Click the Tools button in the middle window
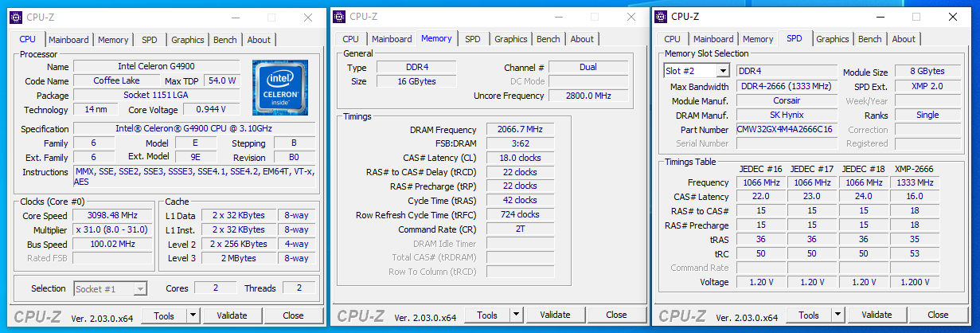 click(487, 315)
